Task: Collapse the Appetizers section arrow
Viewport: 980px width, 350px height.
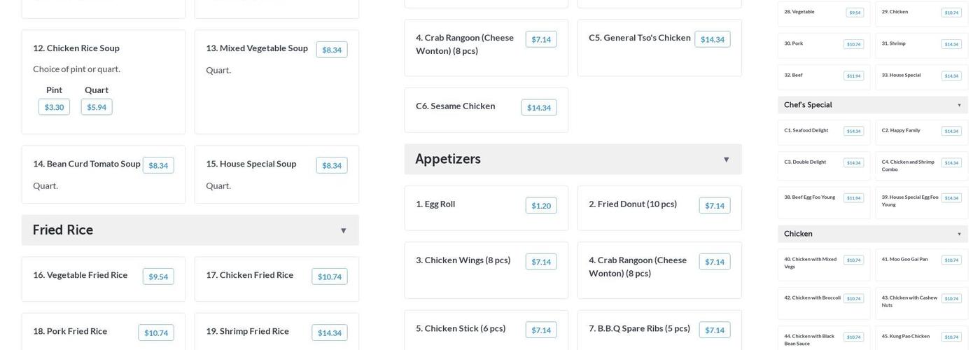Action: pyautogui.click(x=726, y=160)
